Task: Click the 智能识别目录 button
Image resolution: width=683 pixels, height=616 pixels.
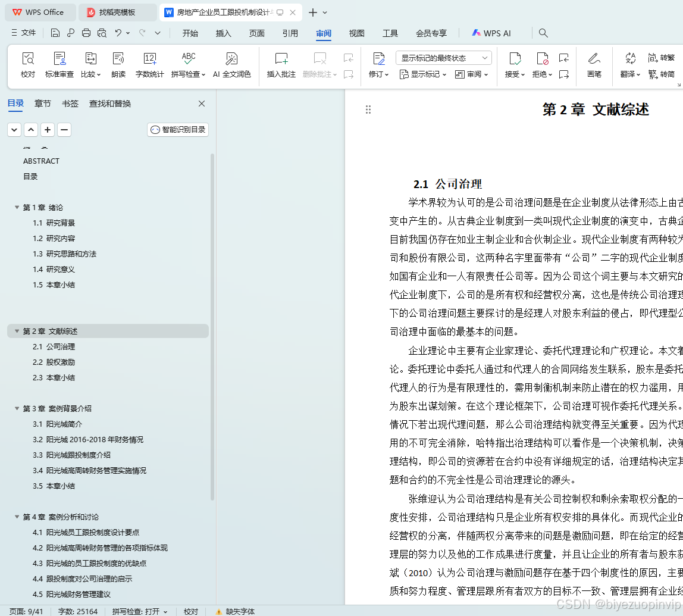Action: (x=178, y=130)
